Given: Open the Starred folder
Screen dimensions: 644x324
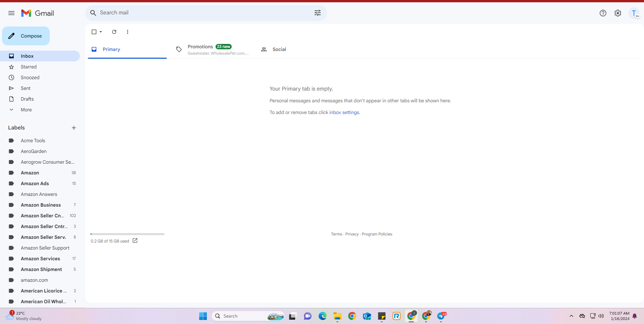Looking at the screenshot, I should pyautogui.click(x=40, y=67).
